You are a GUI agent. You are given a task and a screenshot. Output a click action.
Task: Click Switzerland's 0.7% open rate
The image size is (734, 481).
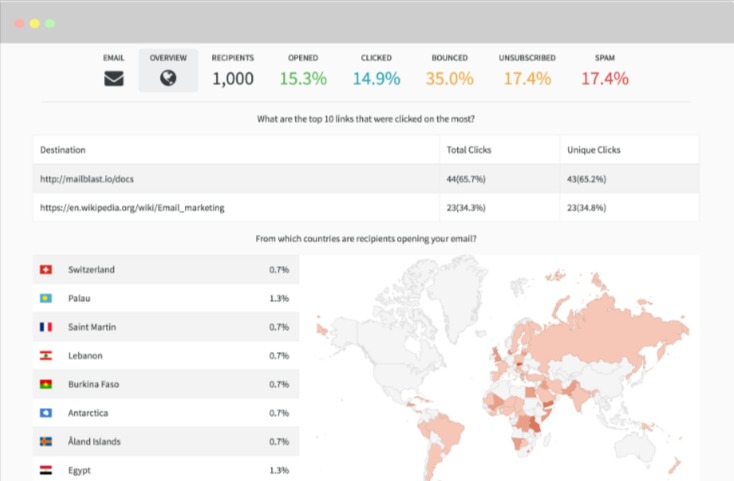pyautogui.click(x=279, y=270)
